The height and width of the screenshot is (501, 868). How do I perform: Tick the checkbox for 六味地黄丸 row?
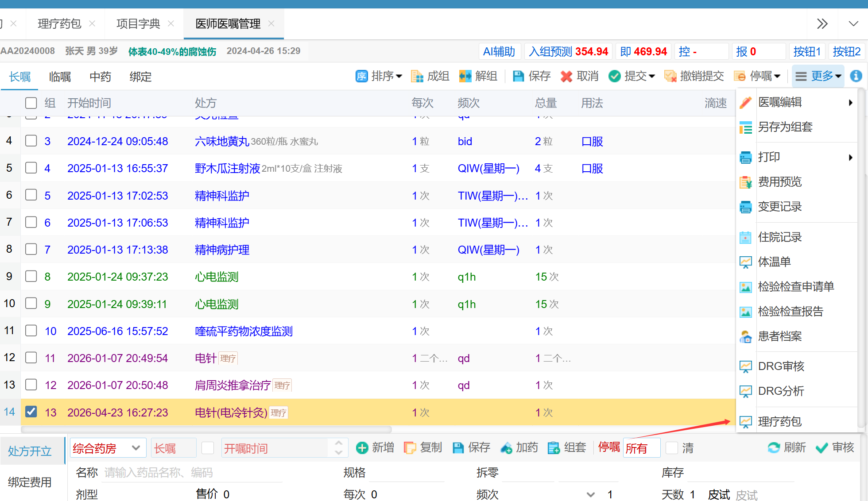tap(31, 141)
